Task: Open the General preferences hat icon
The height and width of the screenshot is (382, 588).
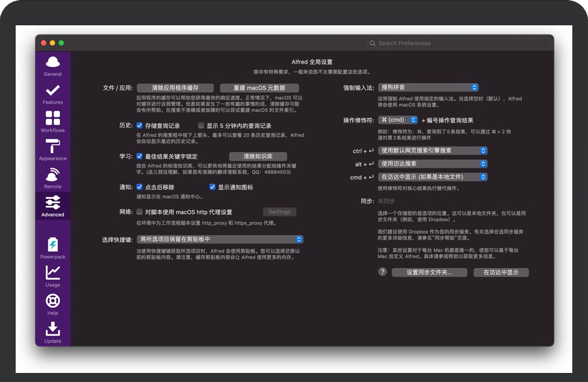Action: (x=52, y=63)
